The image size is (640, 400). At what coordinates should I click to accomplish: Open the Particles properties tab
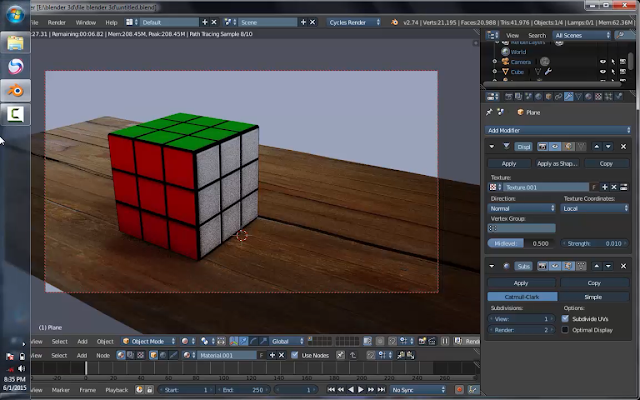coord(609,97)
